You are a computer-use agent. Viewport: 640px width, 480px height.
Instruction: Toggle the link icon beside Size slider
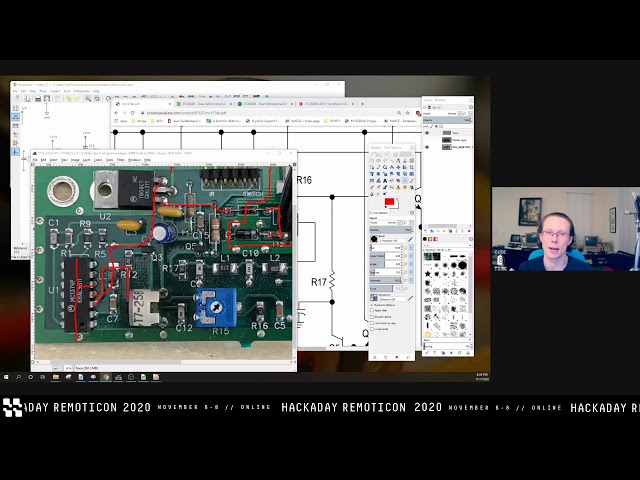point(411,247)
